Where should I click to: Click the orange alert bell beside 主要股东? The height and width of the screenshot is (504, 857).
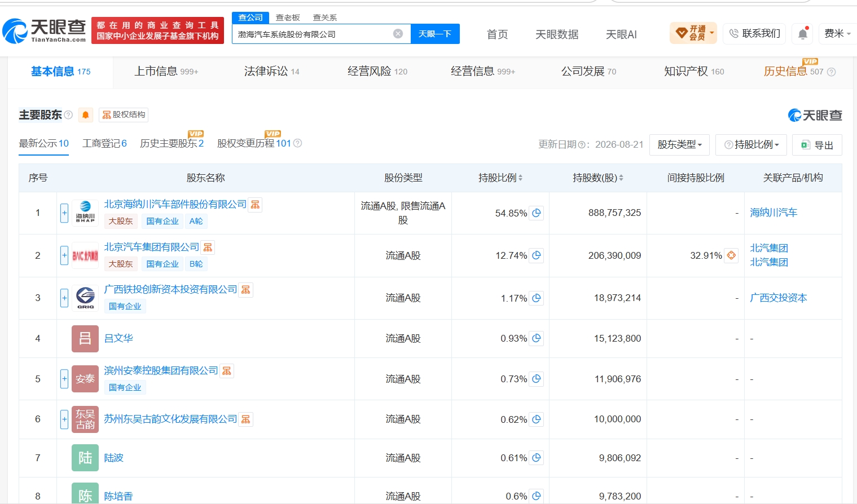(x=86, y=115)
